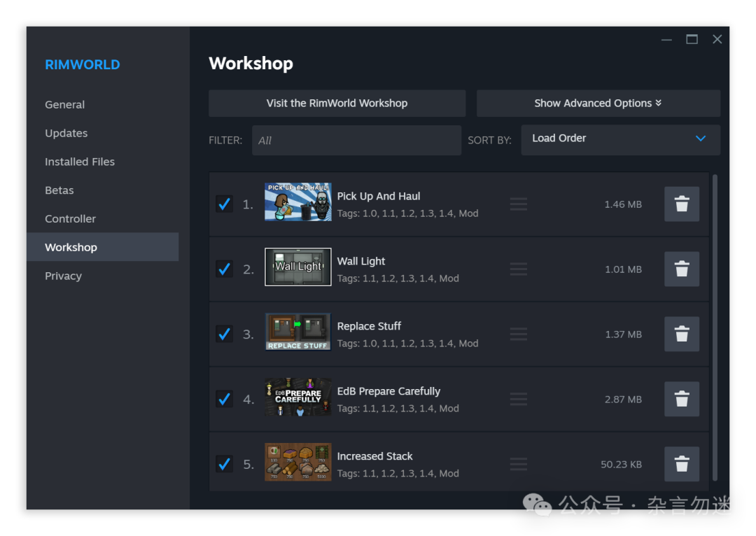Open the Privacy section
The image size is (756, 536).
(63, 276)
